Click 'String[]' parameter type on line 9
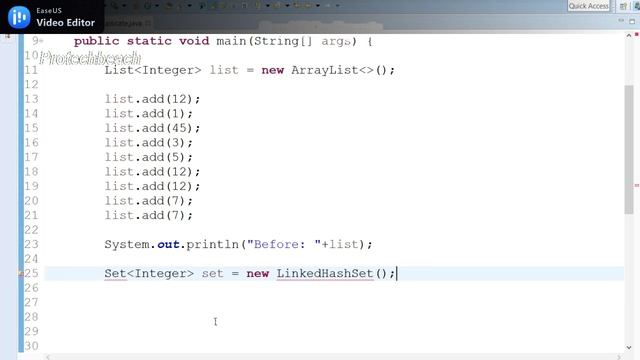640x360 pixels. click(283, 41)
